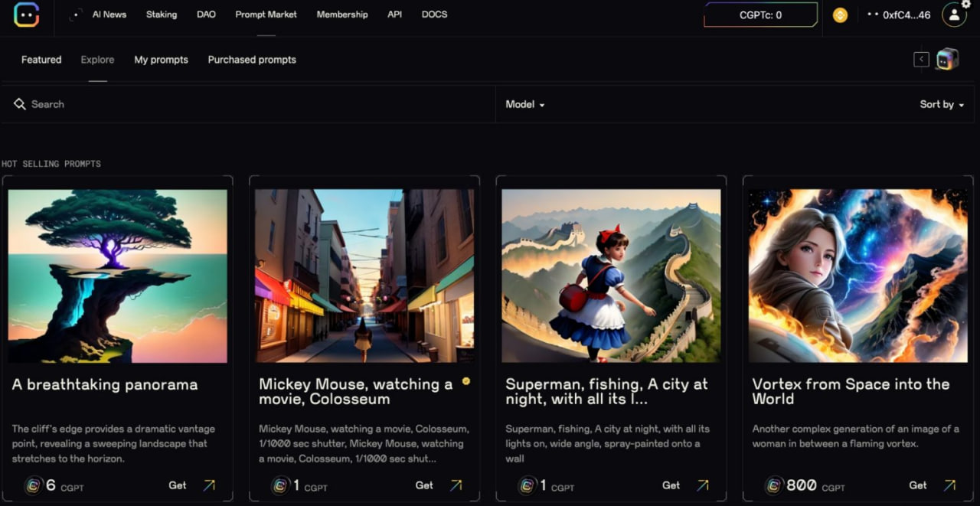This screenshot has height=506, width=980.
Task: Click the title 'A breathtaking panorama'
Action: 105,384
